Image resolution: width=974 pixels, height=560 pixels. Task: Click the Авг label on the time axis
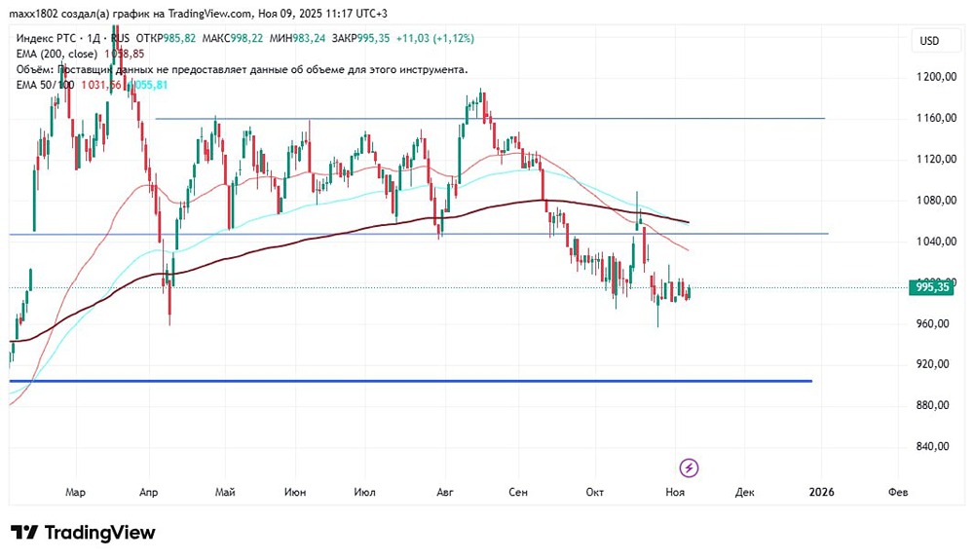[x=446, y=493]
